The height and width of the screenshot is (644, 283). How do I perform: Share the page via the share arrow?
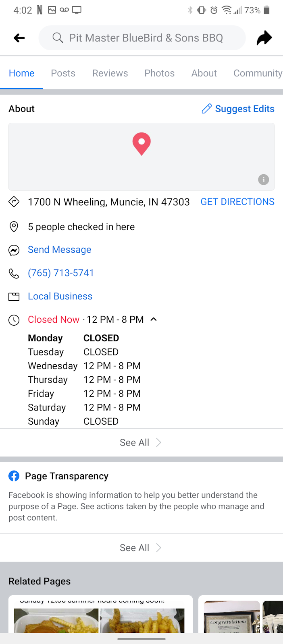click(x=264, y=37)
